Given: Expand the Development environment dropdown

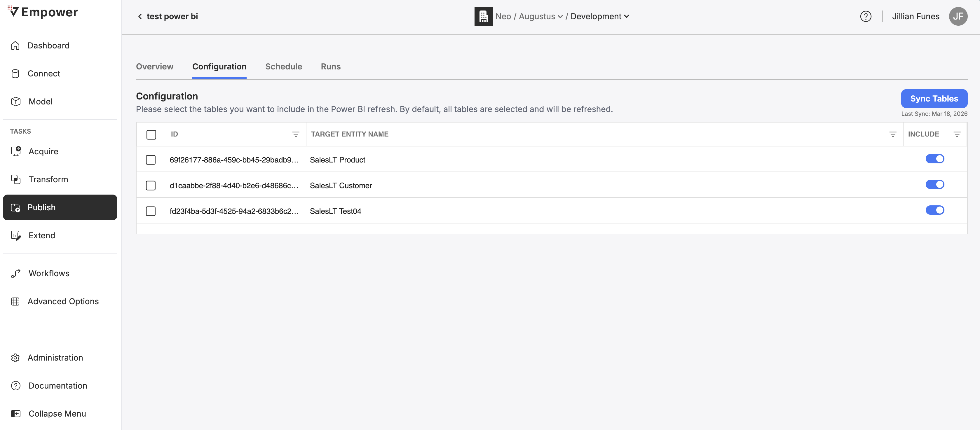Looking at the screenshot, I should click(600, 16).
